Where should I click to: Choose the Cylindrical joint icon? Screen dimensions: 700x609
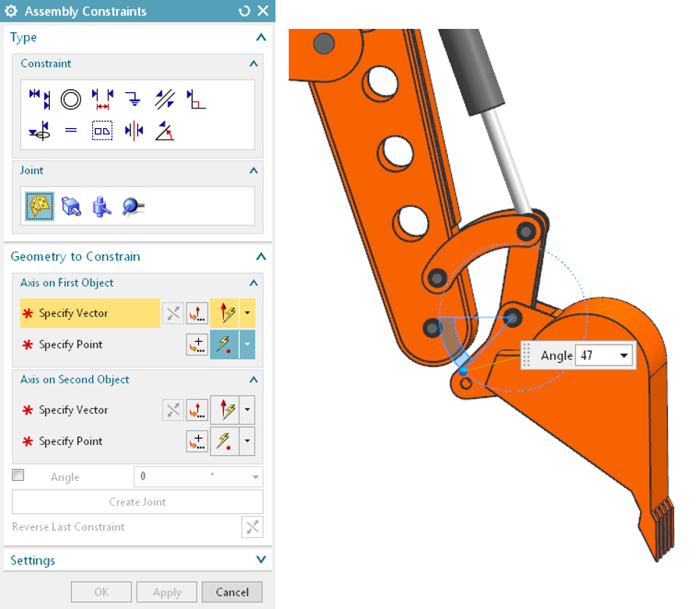[x=102, y=206]
